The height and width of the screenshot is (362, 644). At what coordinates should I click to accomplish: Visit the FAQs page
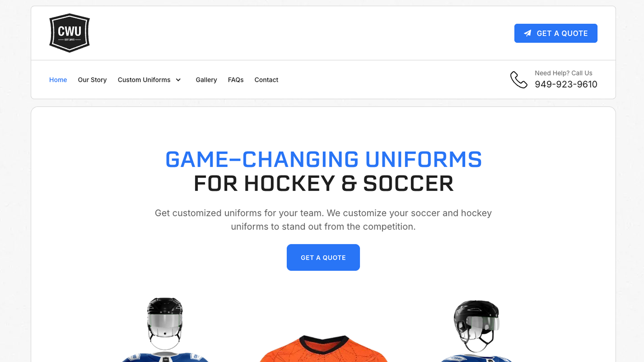click(x=236, y=80)
